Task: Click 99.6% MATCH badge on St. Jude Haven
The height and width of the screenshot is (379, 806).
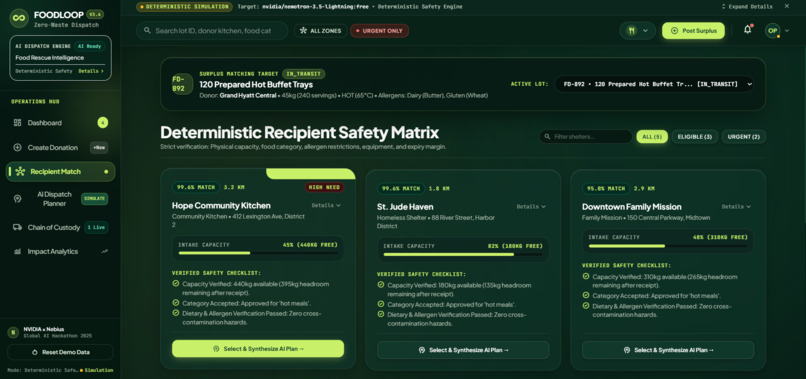Action: pos(401,189)
